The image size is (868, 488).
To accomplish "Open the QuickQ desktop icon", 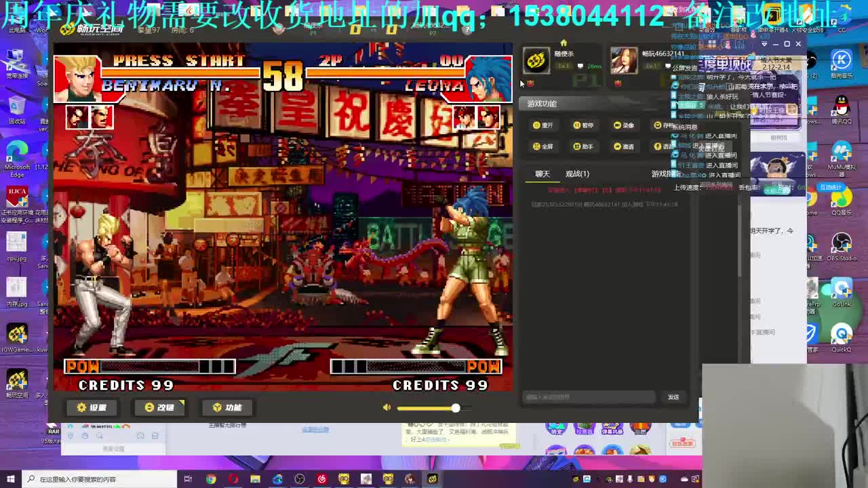I will click(x=842, y=338).
